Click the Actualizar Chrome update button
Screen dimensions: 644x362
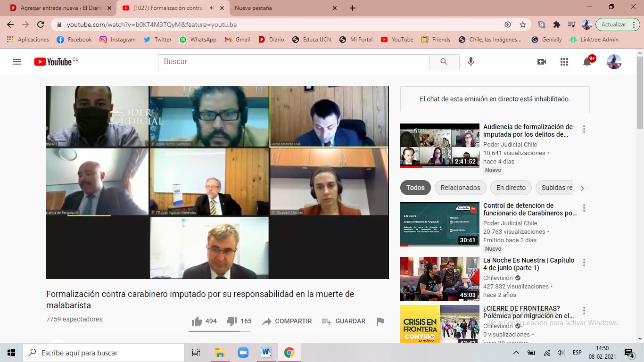pos(617,25)
